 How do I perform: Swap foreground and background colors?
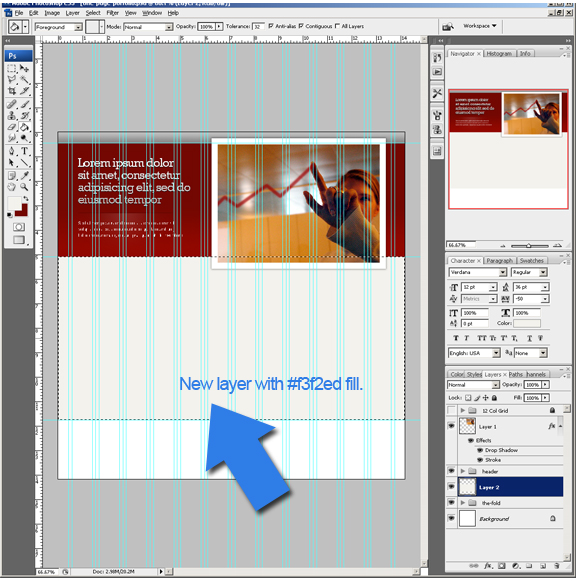click(x=26, y=199)
